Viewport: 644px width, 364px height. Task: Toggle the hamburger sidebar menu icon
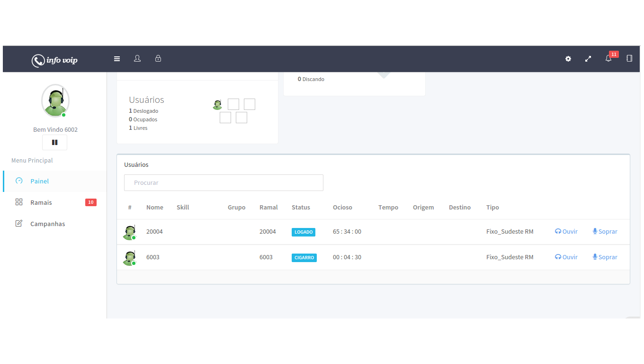(117, 59)
